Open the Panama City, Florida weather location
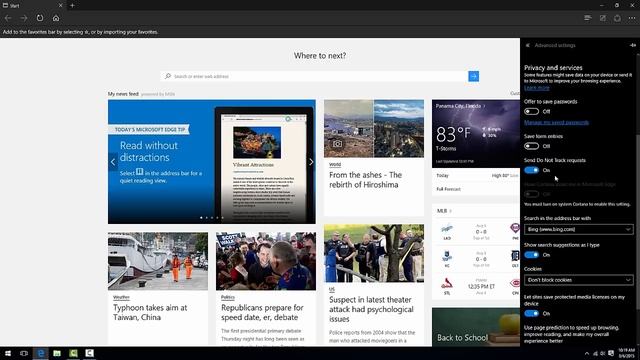Viewport: 640px width, 360px height. [x=460, y=106]
